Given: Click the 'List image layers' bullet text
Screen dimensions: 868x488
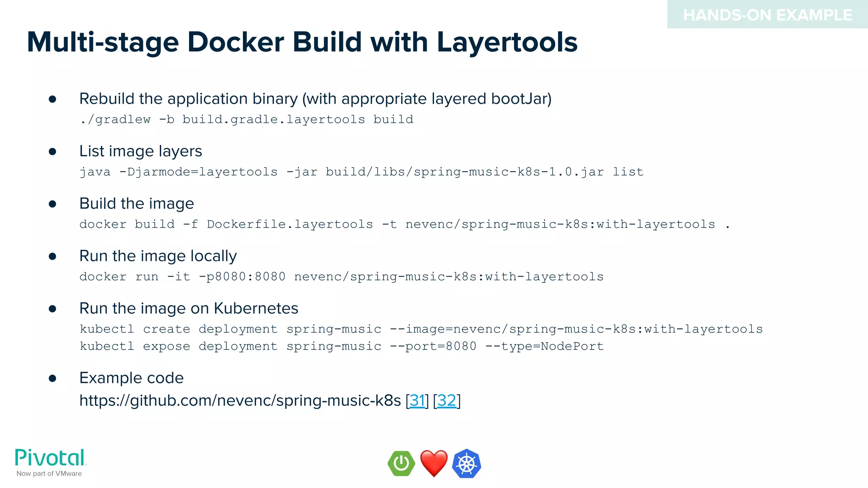Looking at the screenshot, I should tap(141, 151).
